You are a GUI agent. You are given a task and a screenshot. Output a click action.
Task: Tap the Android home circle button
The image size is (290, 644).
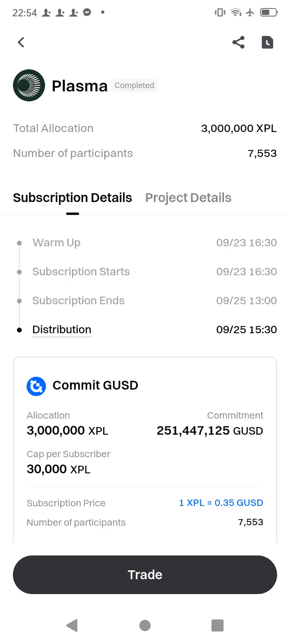click(145, 625)
